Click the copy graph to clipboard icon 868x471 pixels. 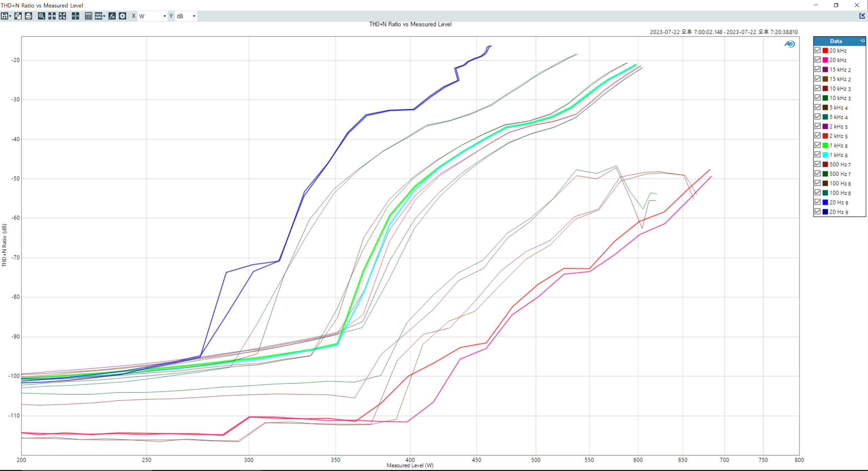(x=18, y=16)
